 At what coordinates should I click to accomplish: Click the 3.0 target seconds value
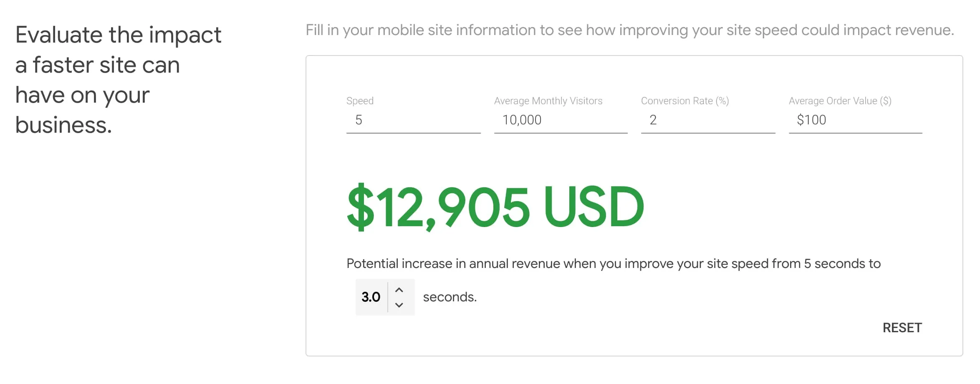click(x=371, y=297)
